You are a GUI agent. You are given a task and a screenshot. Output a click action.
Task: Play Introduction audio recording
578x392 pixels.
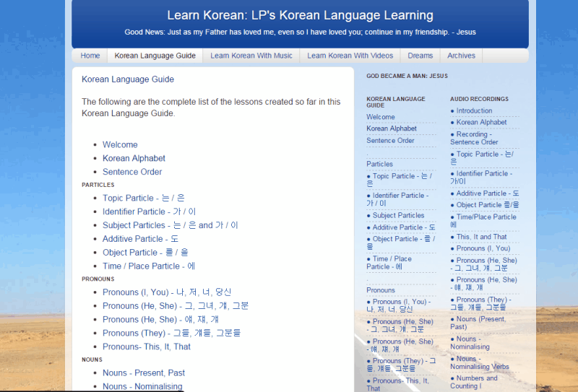click(471, 111)
